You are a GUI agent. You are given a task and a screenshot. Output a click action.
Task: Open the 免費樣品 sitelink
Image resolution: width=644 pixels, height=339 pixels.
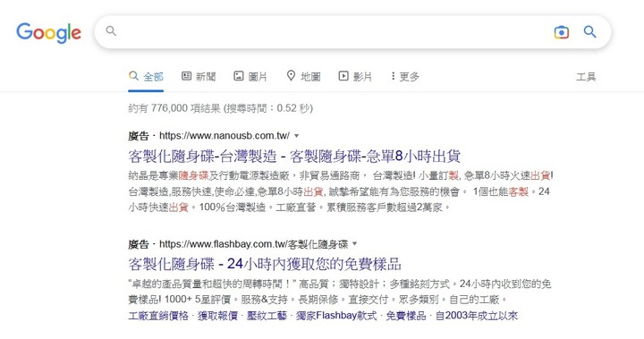[406, 316]
